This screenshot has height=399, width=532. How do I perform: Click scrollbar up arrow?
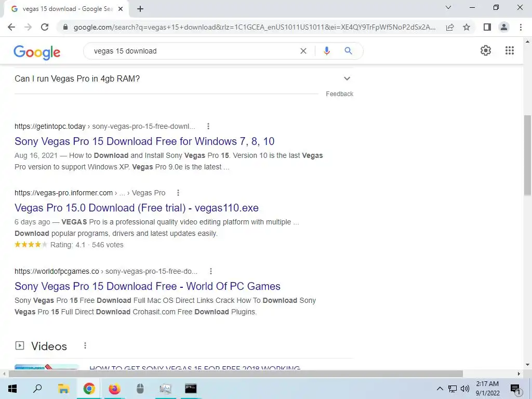click(527, 42)
